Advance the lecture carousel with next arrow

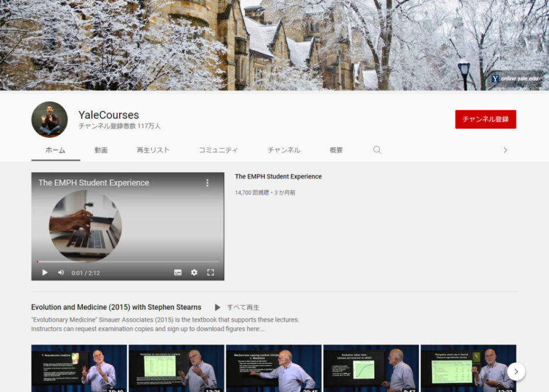coord(516,372)
